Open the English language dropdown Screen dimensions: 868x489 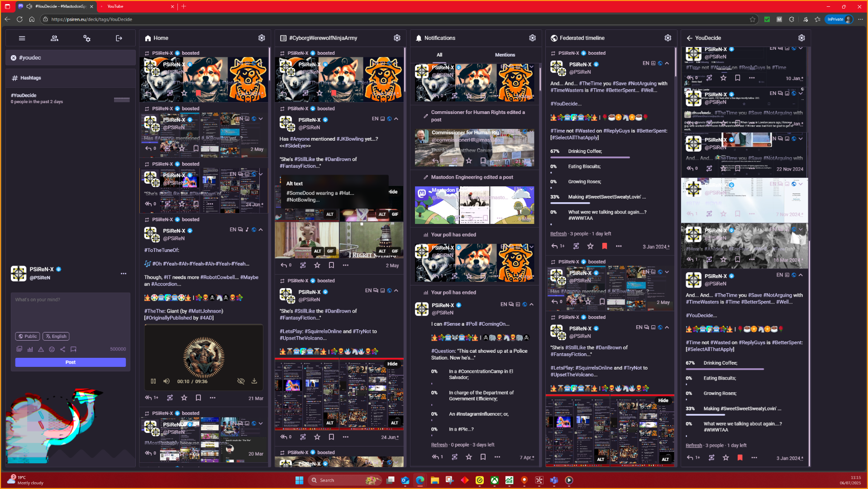tap(56, 337)
